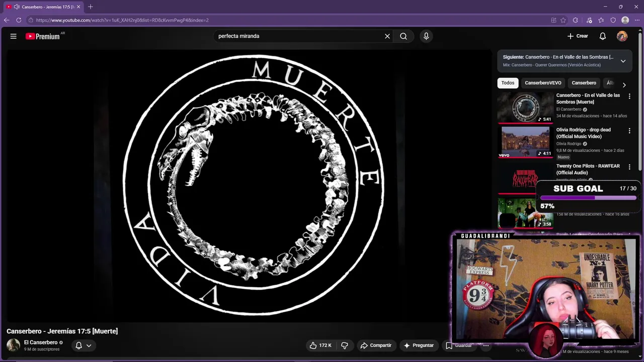Expand the Siguiente mix playlist chevron
Screen dimensions: 644x362
pos(623,61)
